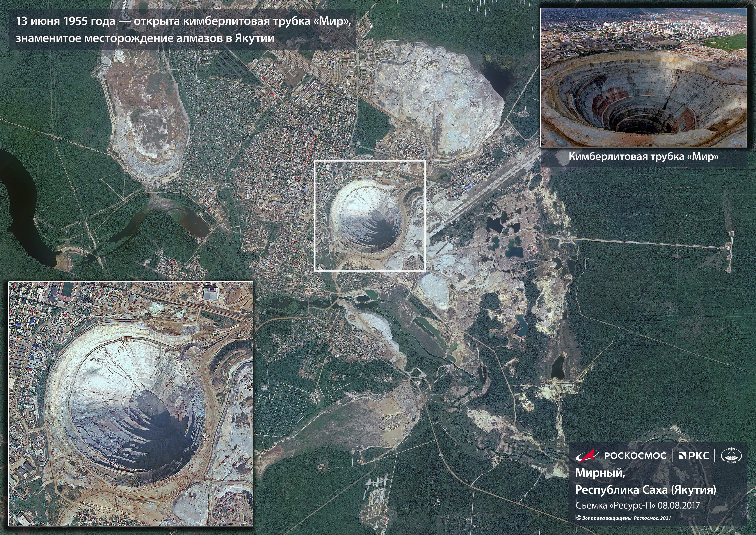The image size is (756, 535).
Task: Click the word 'РОСКОСМОС'
Action: [x=635, y=456]
